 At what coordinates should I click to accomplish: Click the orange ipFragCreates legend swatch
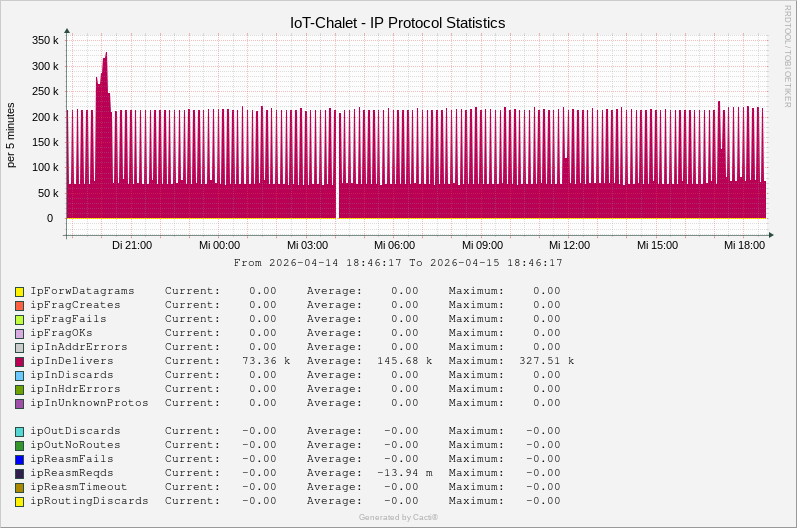[x=19, y=306]
